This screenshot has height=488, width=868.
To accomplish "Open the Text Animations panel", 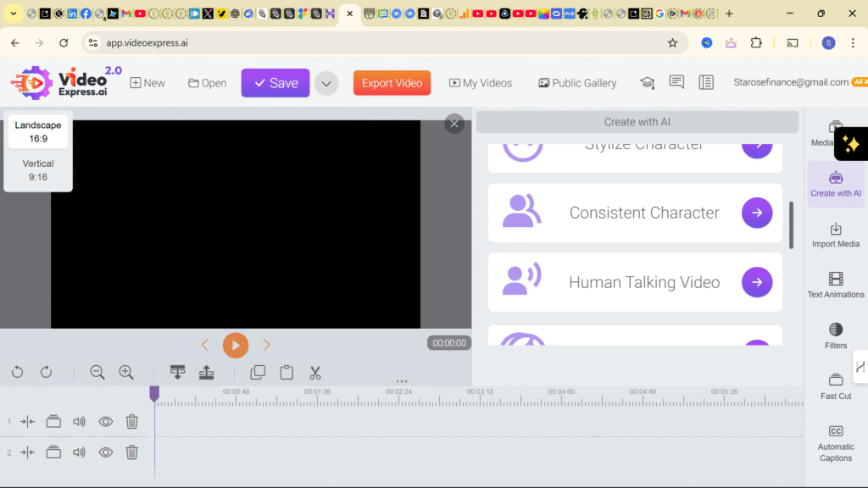I will point(835,286).
